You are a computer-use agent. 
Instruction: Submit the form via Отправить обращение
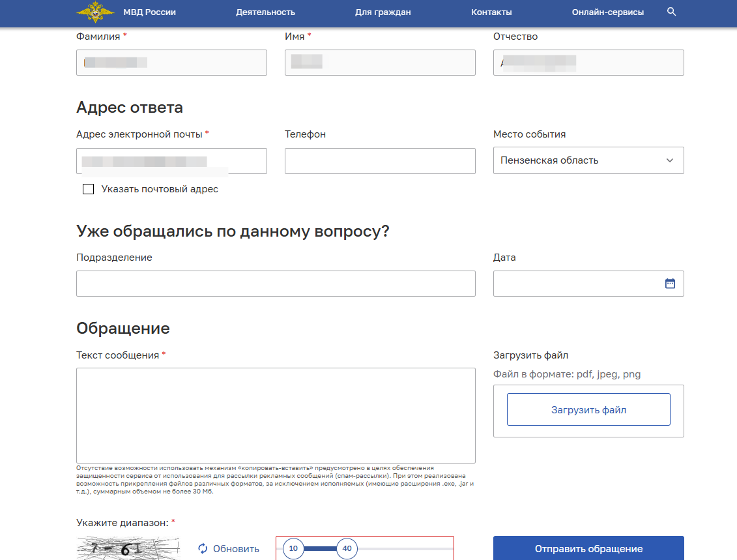588,549
